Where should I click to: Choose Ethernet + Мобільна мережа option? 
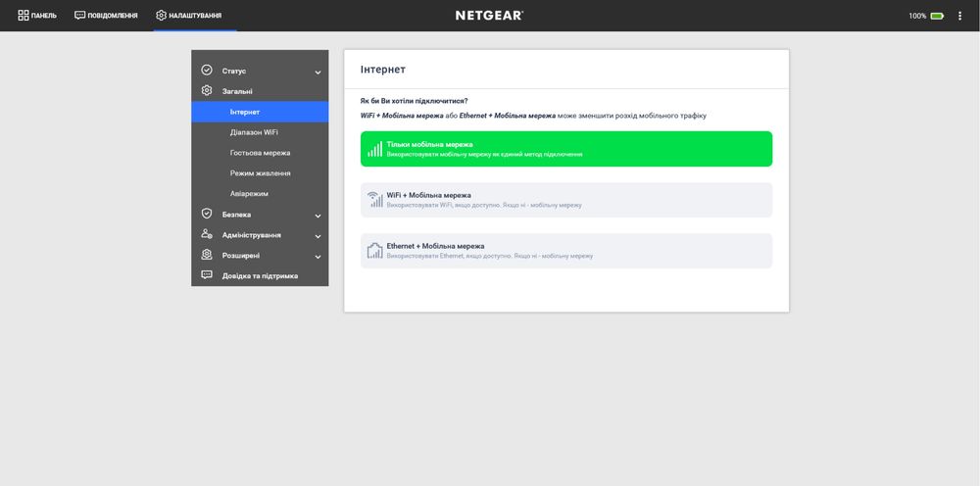[566, 251]
